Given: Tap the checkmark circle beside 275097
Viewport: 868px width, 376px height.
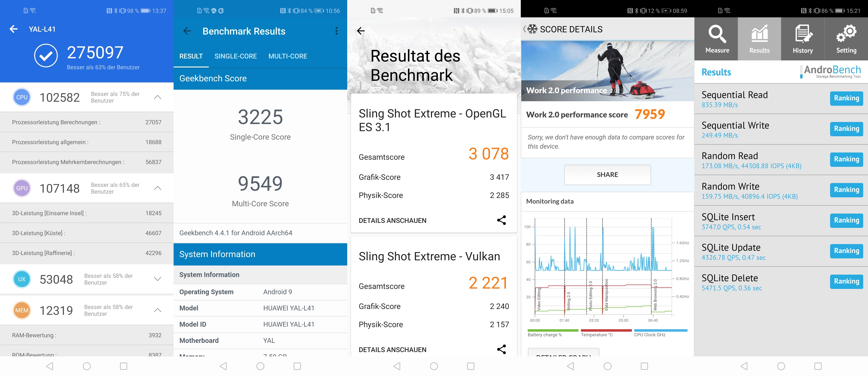Looking at the screenshot, I should (x=46, y=56).
